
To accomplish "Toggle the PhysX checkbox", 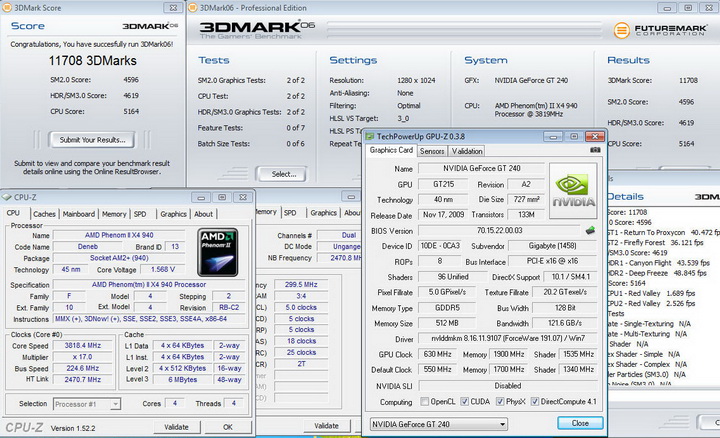I will point(500,402).
